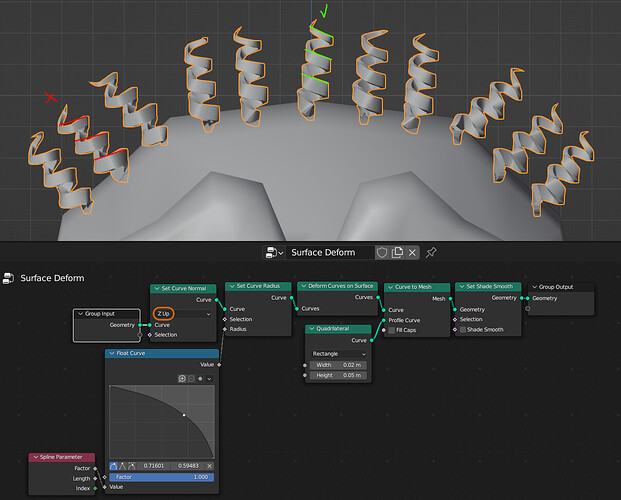Click the empty Group Output socket

(x=528, y=308)
